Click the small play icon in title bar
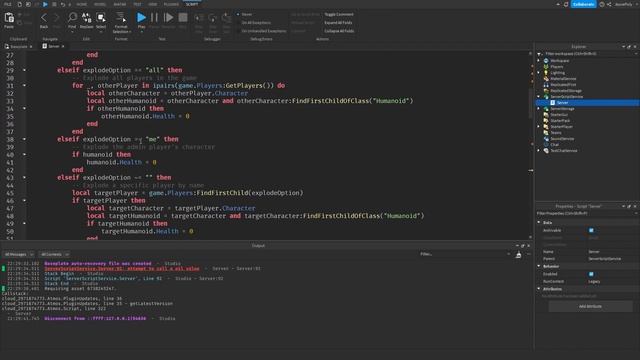This screenshot has width=640, height=360. click(45, 4)
